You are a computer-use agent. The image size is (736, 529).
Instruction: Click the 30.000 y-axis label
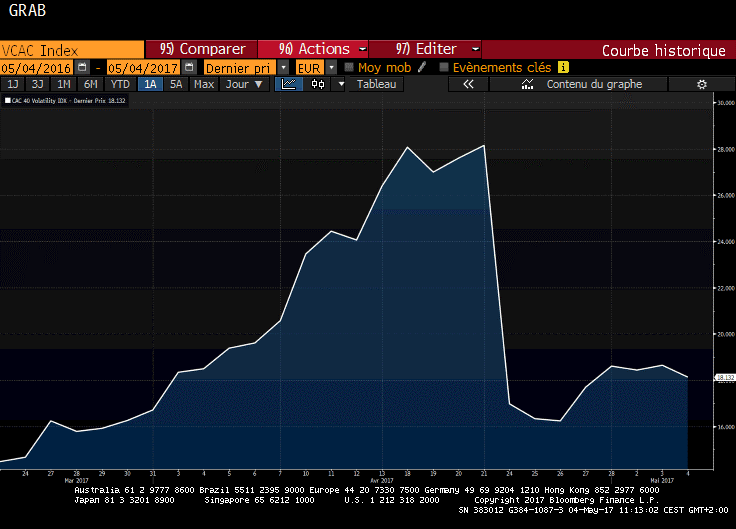tap(726, 103)
